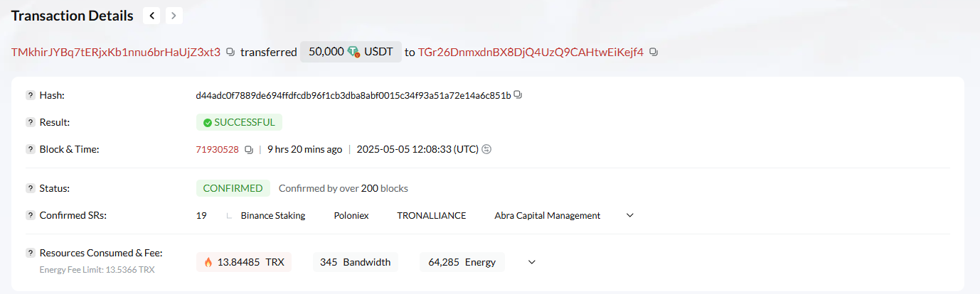Screen dimensions: 980x294
Task: Click the USDT token logo
Action: coord(353,52)
